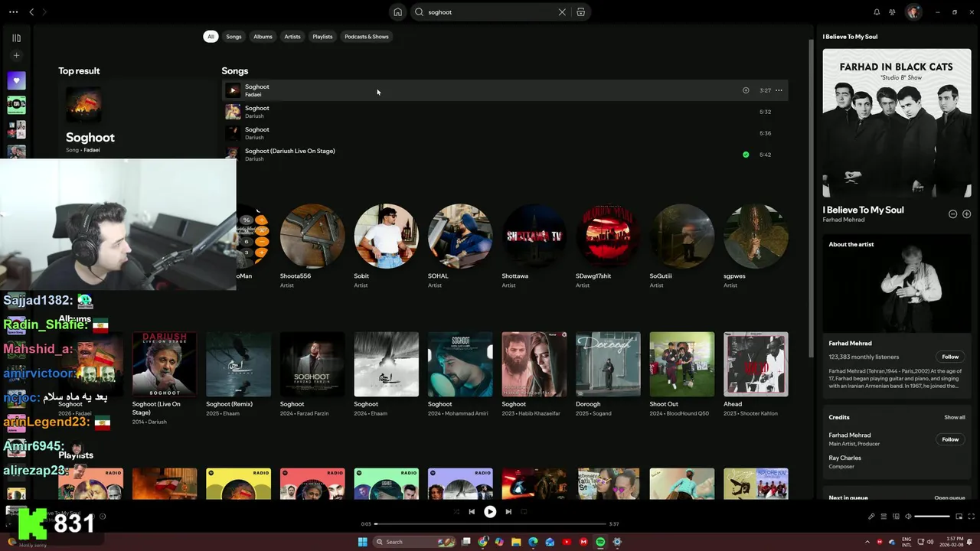Screen dimensions: 980x551
Task: Select the All filter chip
Action: coord(211,37)
